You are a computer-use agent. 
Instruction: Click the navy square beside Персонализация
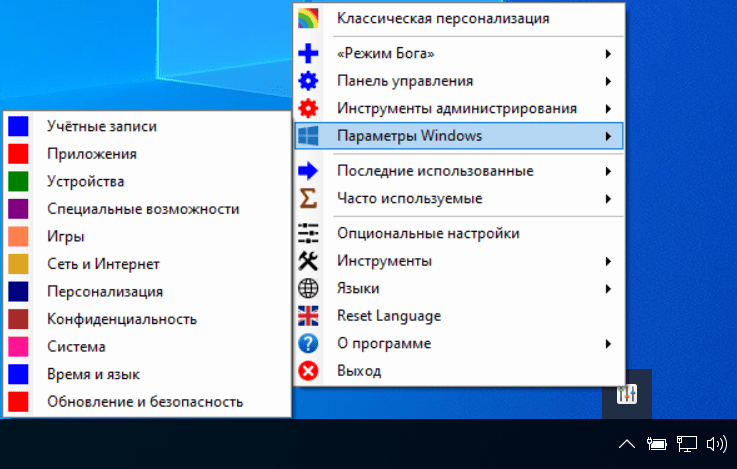click(x=18, y=291)
